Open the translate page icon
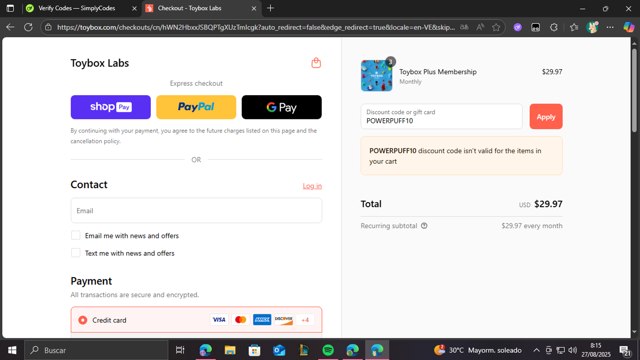The width and height of the screenshot is (640, 360). pyautogui.click(x=464, y=27)
